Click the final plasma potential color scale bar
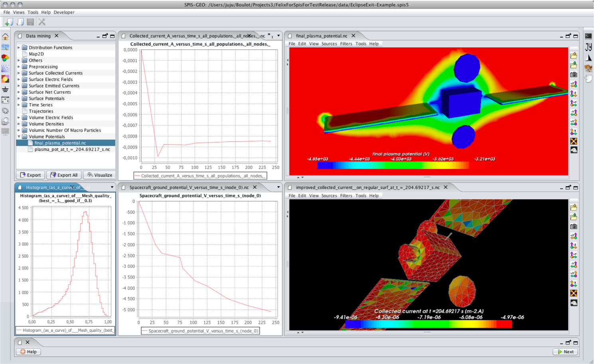The width and height of the screenshot is (594, 364). pos(393,165)
